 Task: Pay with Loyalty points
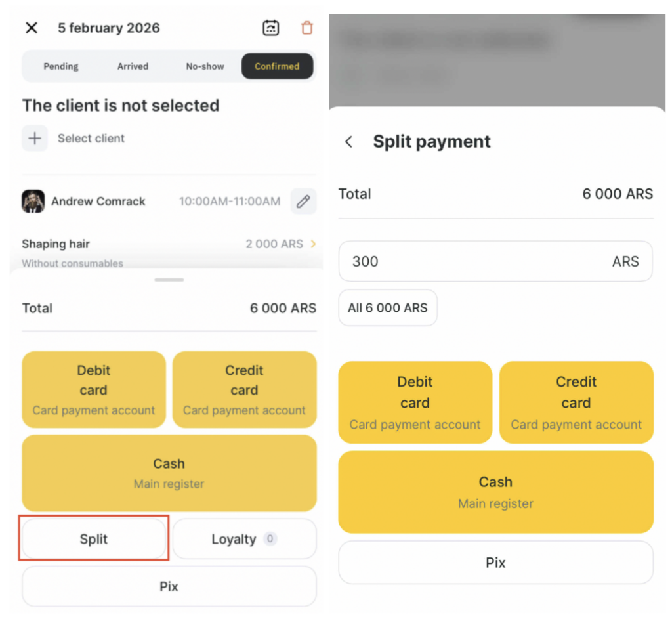(x=244, y=540)
